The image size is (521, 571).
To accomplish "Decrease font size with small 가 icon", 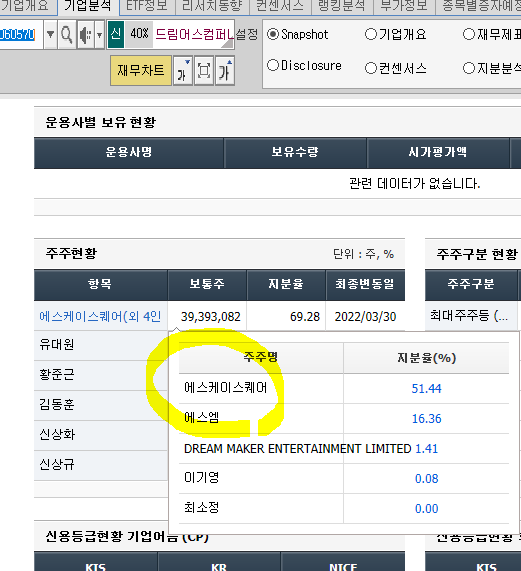I will coord(183,71).
